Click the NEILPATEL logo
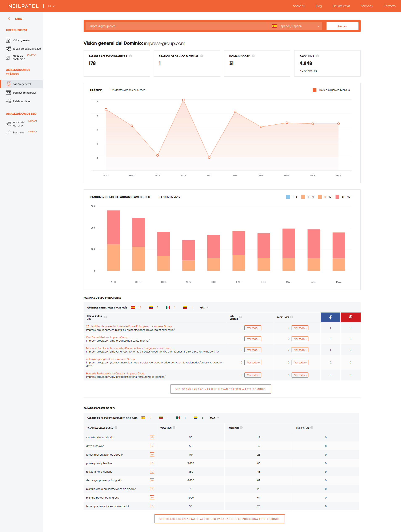Screen dimensions: 401x532 [x=23, y=6]
